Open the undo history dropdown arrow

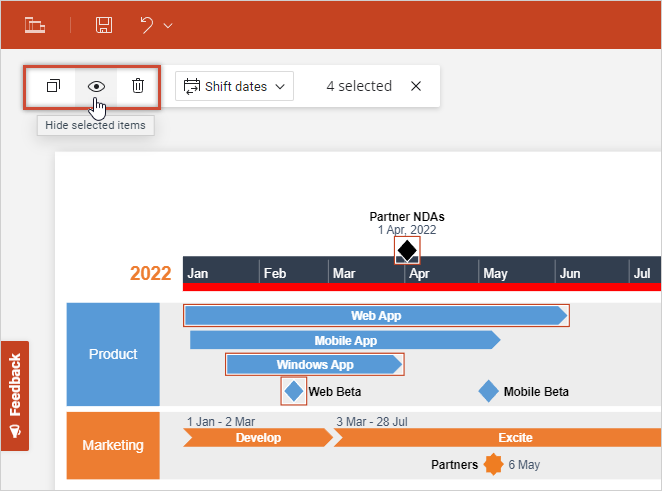(x=168, y=26)
